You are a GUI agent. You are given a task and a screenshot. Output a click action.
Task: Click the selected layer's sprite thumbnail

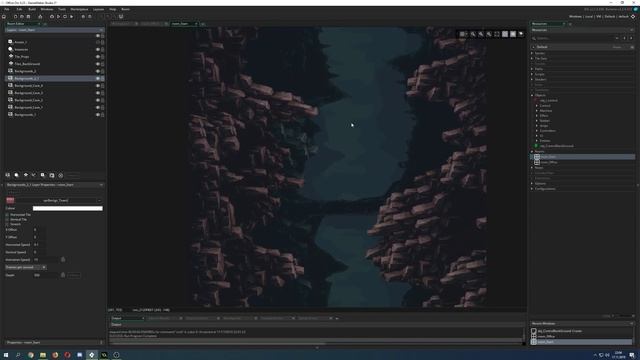coord(10,200)
